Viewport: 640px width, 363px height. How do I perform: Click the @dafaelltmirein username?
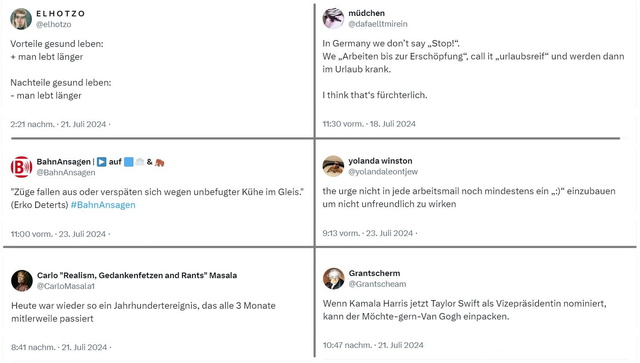pyautogui.click(x=378, y=24)
